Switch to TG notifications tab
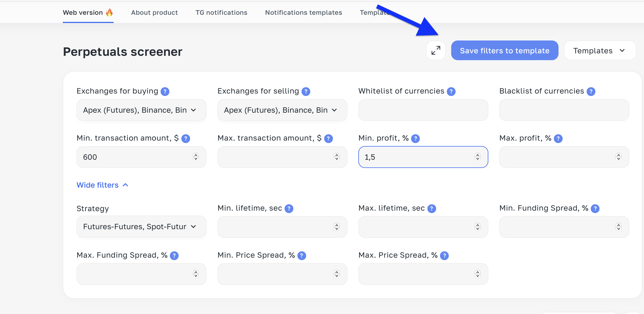The image size is (644, 314). [221, 13]
